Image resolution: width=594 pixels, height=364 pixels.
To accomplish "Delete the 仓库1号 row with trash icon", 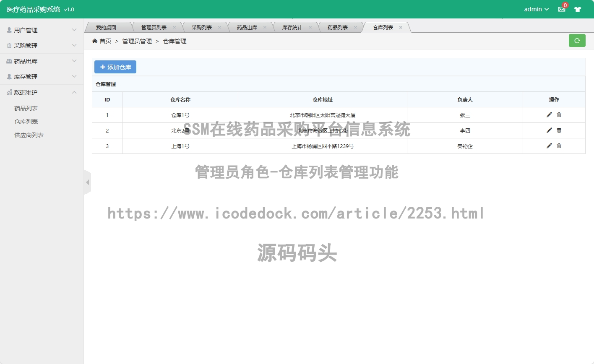I will click(x=559, y=114).
